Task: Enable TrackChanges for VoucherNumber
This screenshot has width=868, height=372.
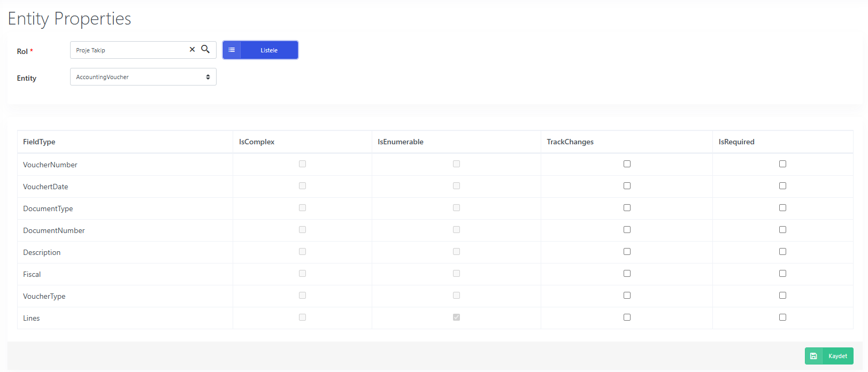Action: [x=627, y=164]
